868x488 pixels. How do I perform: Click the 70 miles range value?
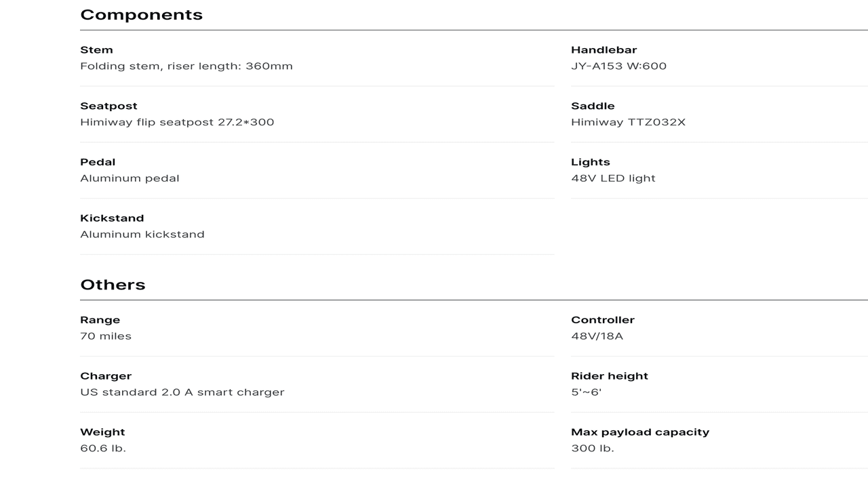click(106, 336)
